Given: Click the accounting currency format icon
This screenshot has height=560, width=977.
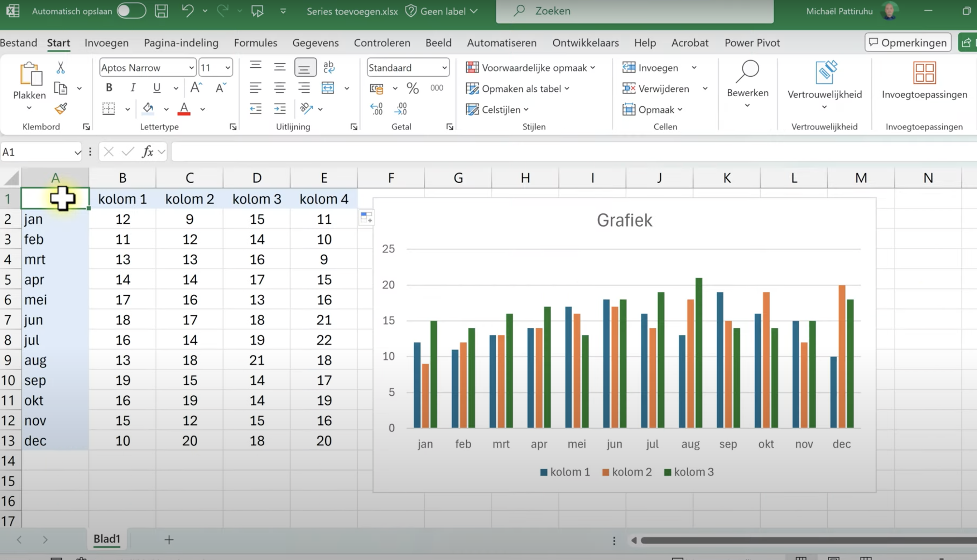Looking at the screenshot, I should 376,88.
